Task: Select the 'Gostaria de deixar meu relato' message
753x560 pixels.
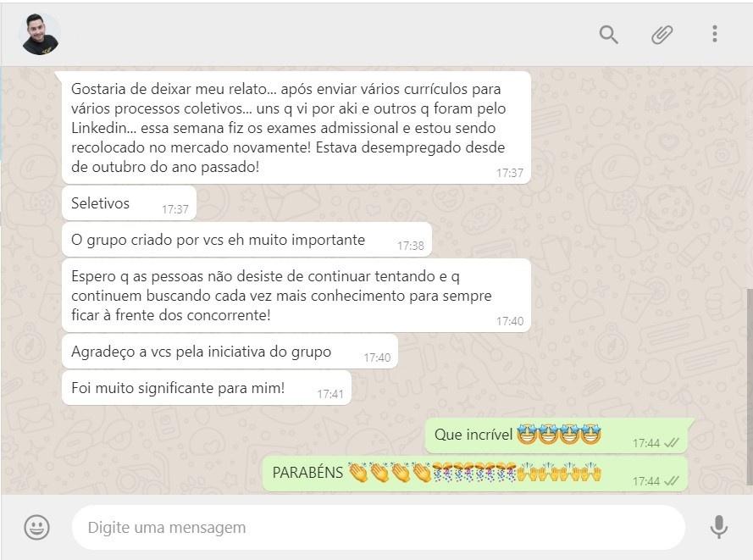Action: click(x=296, y=127)
